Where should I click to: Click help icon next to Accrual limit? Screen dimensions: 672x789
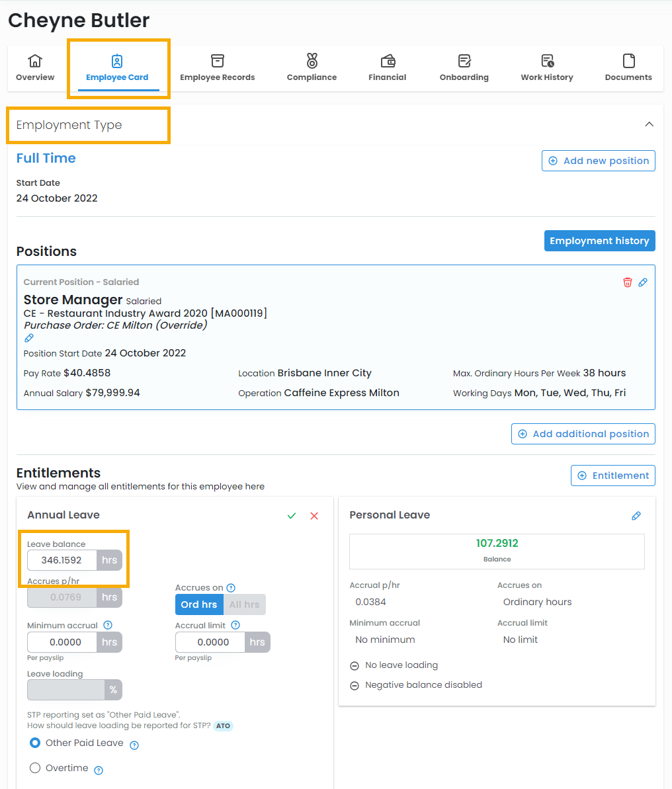[235, 626]
